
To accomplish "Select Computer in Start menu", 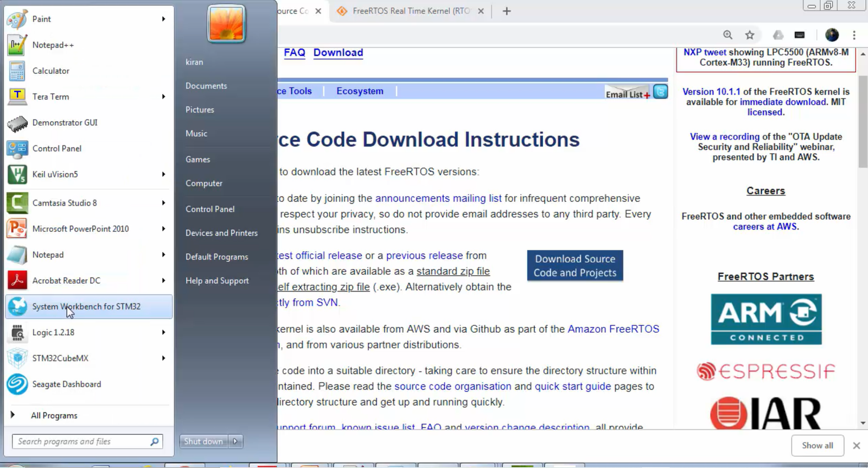I will (204, 184).
